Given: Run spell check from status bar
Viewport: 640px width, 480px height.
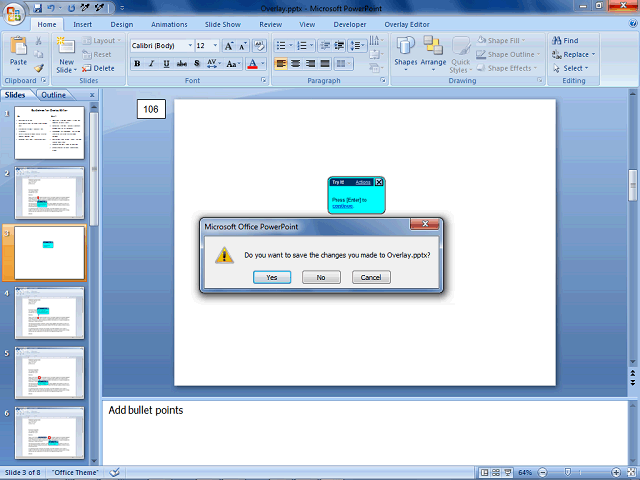Looking at the screenshot, I should click(115, 472).
